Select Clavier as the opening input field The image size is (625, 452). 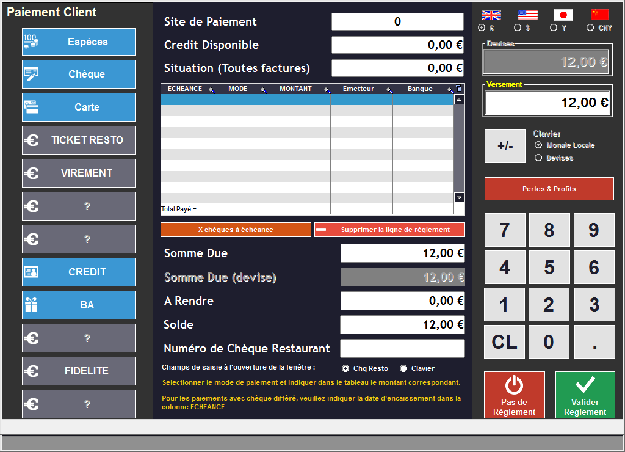pyautogui.click(x=404, y=368)
